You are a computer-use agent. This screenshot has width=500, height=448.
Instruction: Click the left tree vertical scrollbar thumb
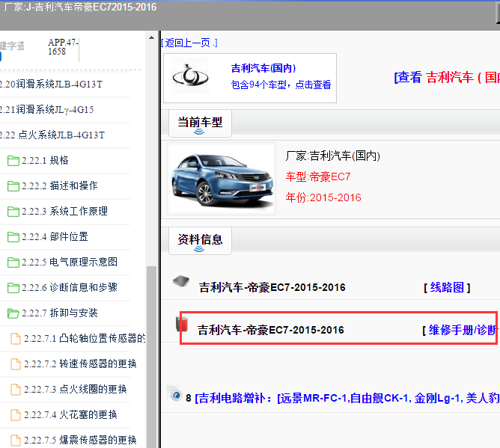(151, 357)
